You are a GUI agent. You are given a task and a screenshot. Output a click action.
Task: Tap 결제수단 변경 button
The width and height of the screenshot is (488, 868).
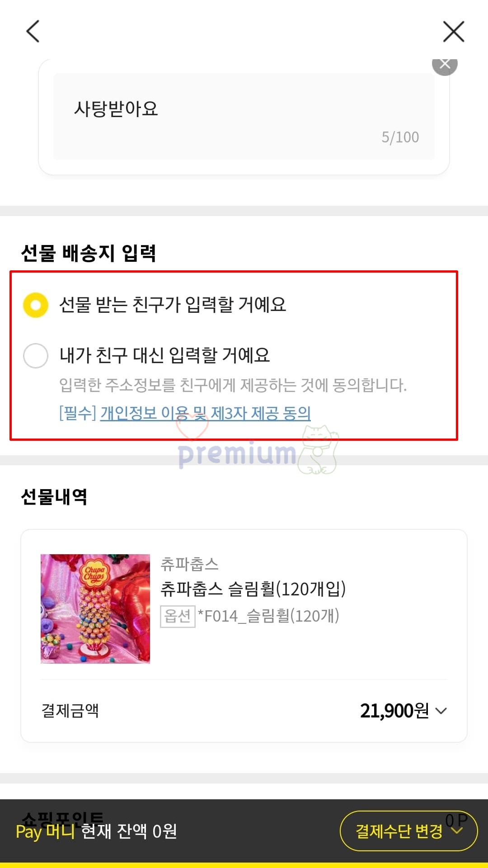coord(408,831)
